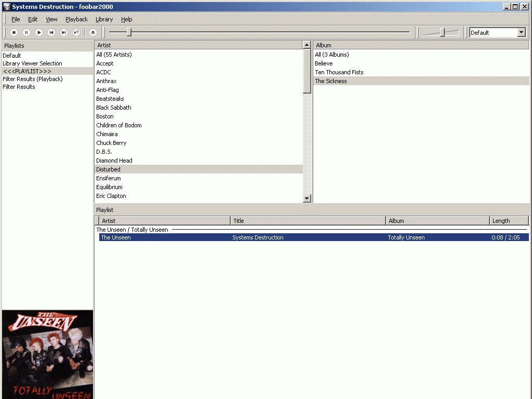Select artist Ensiferum
This screenshot has width=532, height=399.
[x=198, y=178]
